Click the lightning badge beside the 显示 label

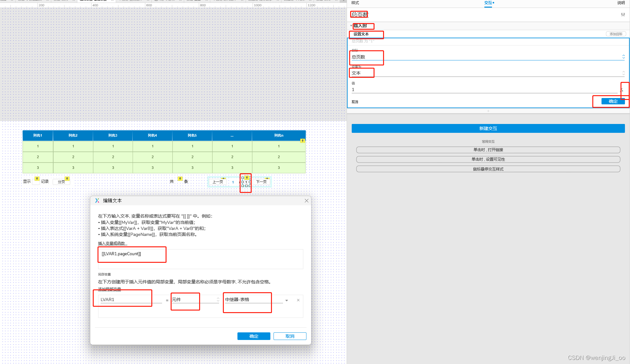pyautogui.click(x=37, y=179)
